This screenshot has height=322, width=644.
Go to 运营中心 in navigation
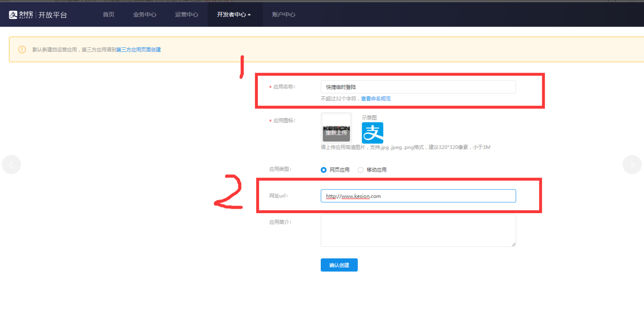(x=187, y=15)
